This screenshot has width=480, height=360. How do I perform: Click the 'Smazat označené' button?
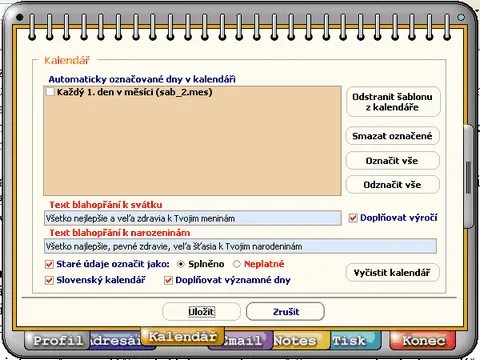[392, 136]
